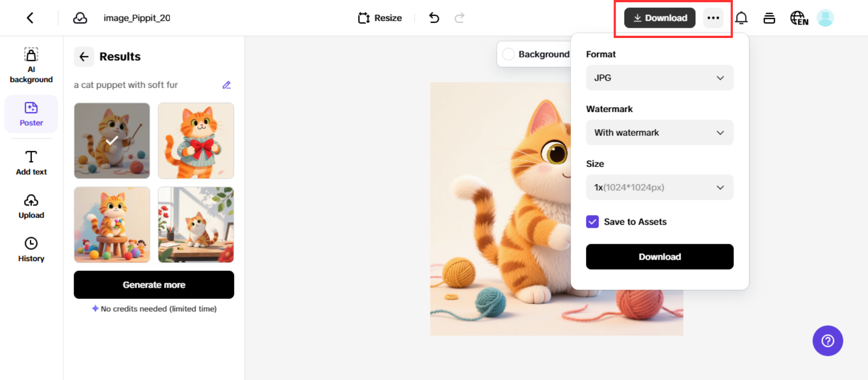Image resolution: width=868 pixels, height=380 pixels.
Task: Open the History sidebar item
Action: click(31, 249)
